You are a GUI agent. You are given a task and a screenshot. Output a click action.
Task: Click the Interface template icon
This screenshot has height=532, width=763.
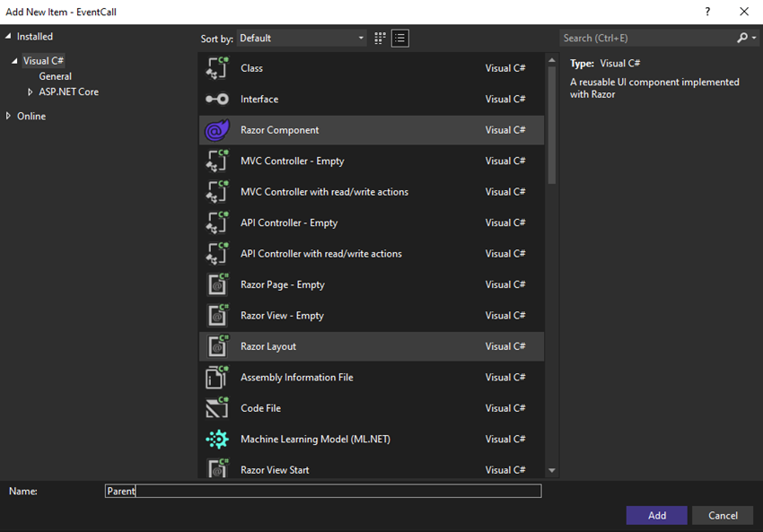coord(217,100)
